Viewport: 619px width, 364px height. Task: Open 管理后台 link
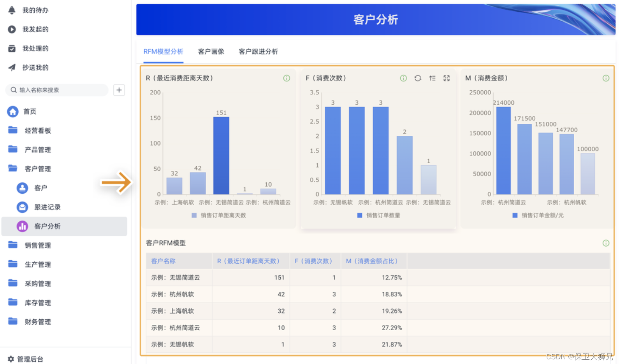click(x=30, y=359)
